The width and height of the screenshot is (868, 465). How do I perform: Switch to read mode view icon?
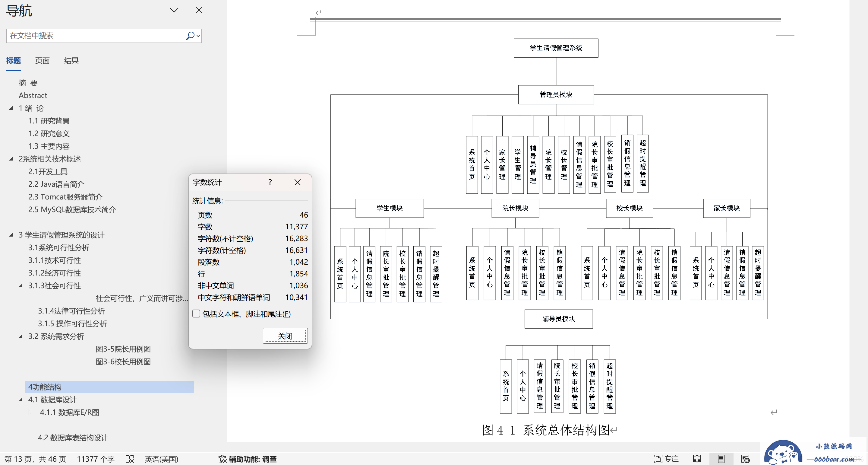[697, 459]
